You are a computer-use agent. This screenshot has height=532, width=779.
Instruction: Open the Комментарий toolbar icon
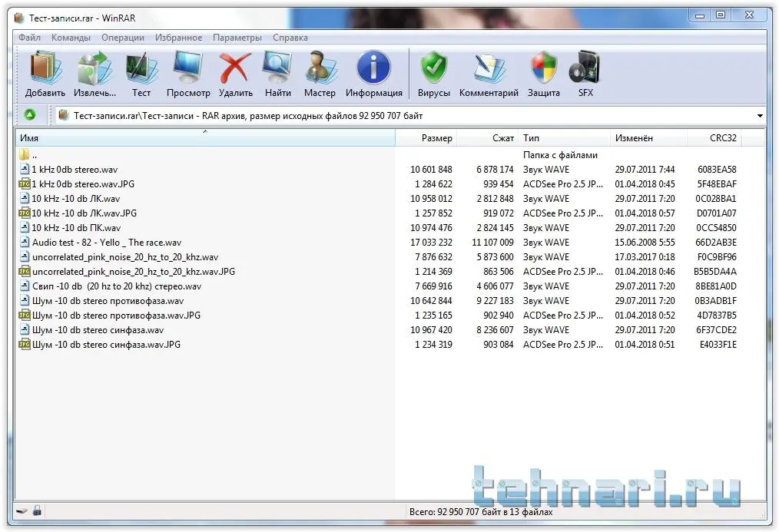[x=489, y=68]
